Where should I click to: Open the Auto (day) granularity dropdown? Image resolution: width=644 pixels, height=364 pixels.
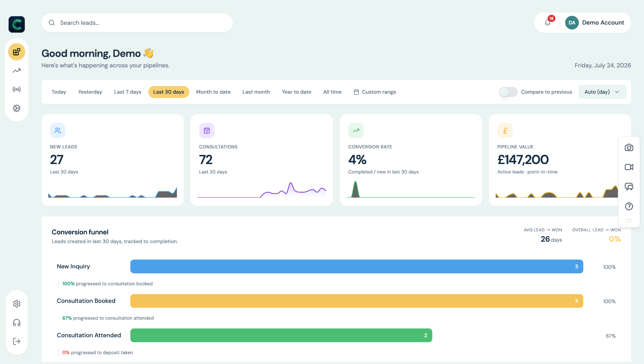(x=602, y=92)
